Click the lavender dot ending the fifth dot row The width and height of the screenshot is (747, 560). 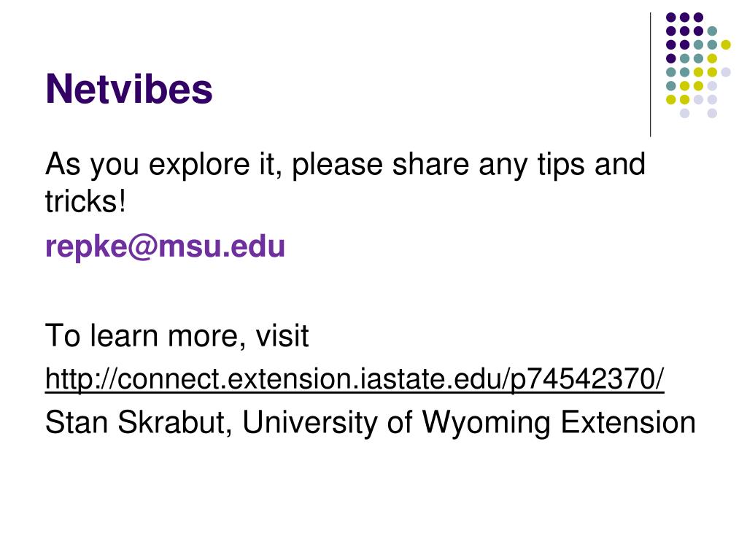726,72
